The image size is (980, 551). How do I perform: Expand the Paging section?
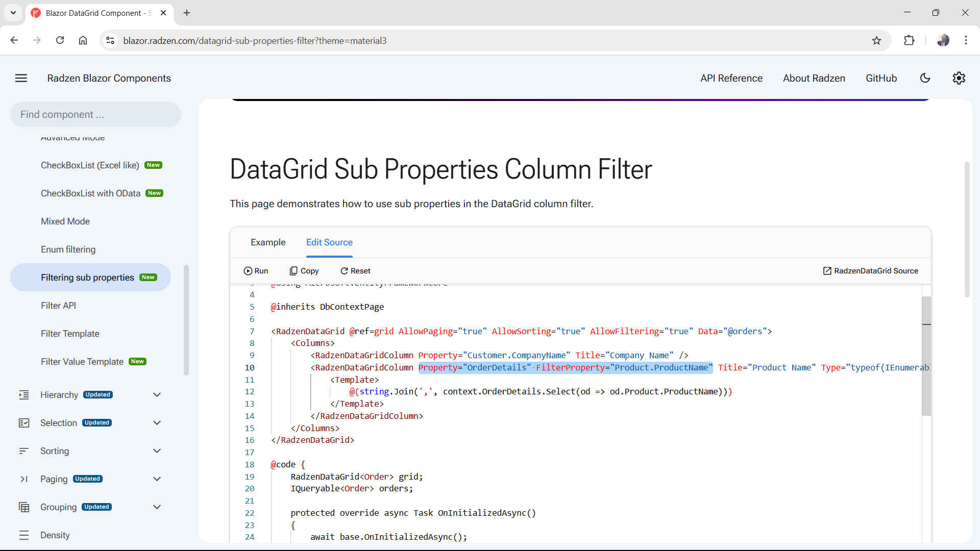coord(157,479)
